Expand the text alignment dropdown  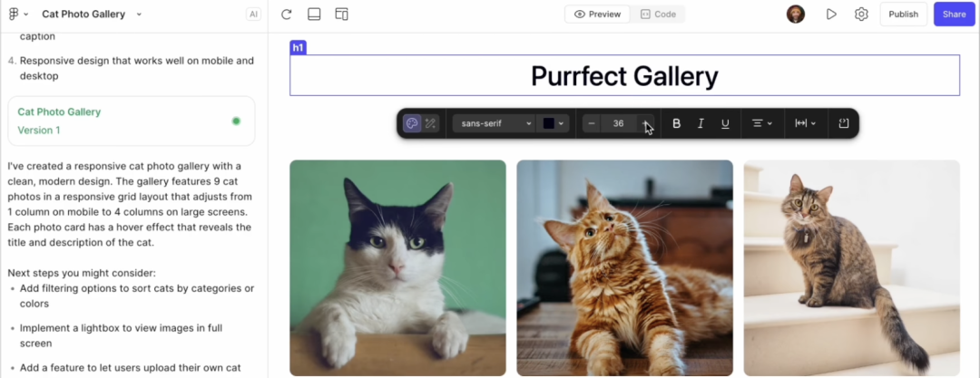coord(761,123)
